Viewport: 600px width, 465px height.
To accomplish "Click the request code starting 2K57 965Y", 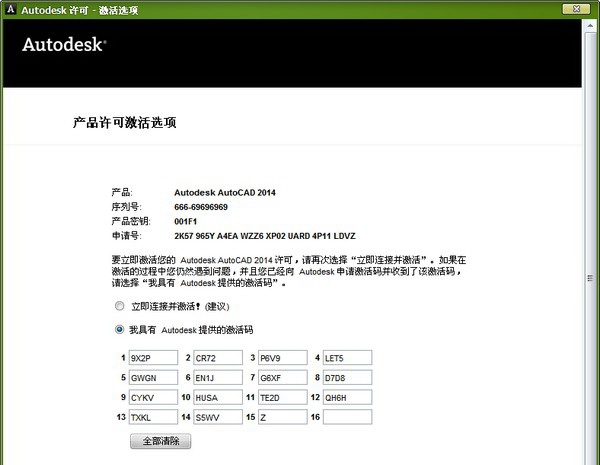I will [x=265, y=236].
